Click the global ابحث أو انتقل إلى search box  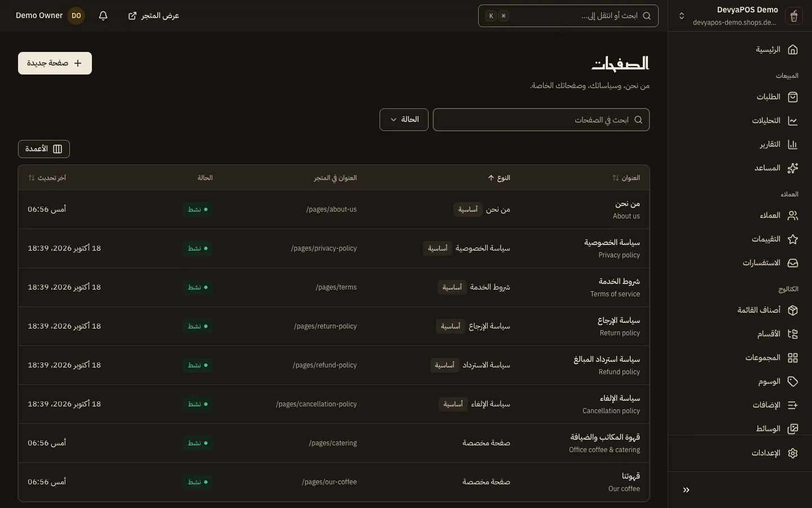(568, 16)
